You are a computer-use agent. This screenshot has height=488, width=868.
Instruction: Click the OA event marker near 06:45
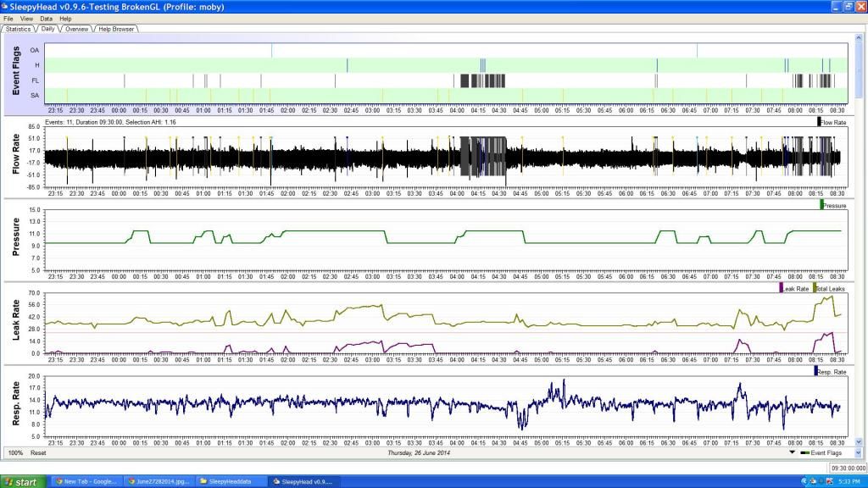(x=697, y=50)
